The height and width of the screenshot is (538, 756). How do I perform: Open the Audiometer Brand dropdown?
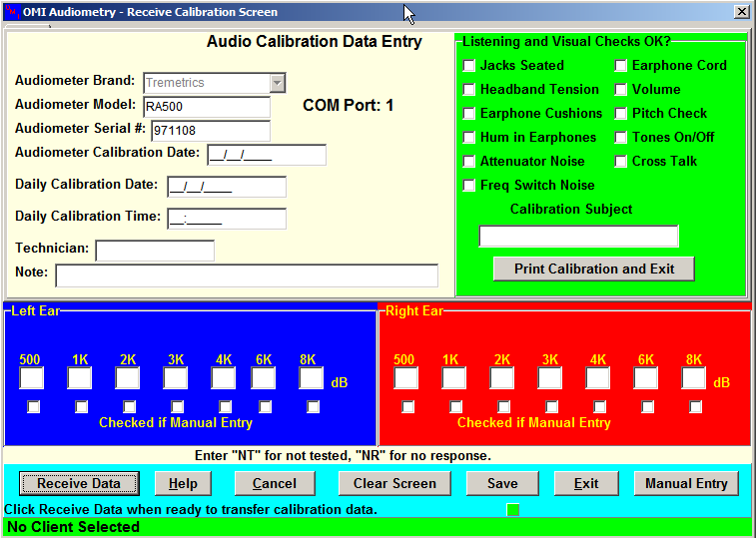[278, 83]
